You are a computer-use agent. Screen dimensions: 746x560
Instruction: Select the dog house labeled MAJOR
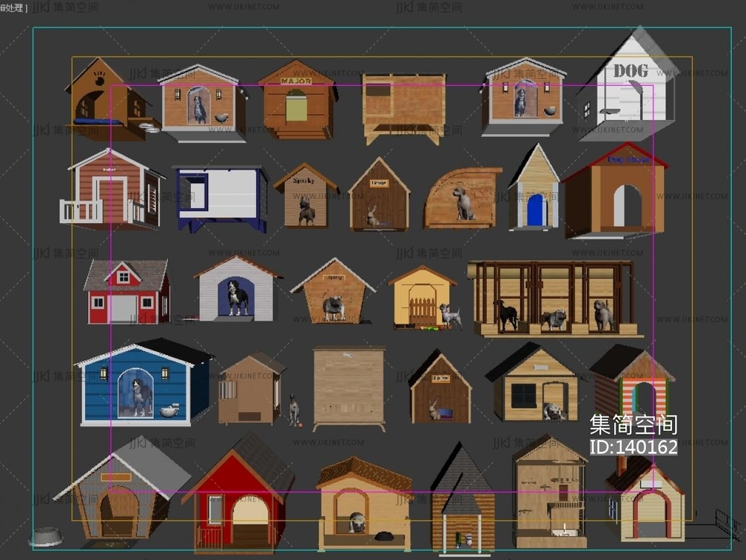pos(297,101)
